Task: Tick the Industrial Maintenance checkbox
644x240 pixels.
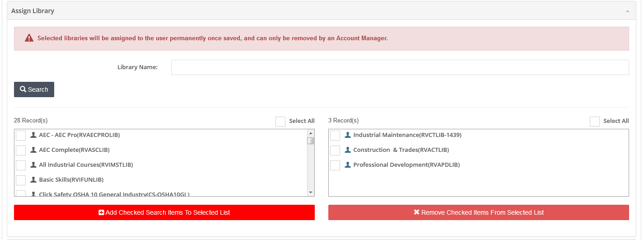Action: (335, 136)
